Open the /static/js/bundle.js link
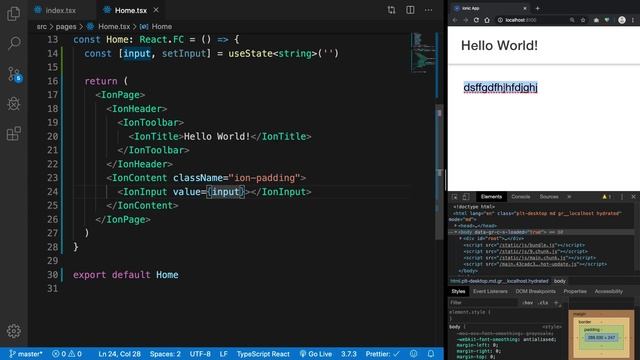 click(527, 245)
